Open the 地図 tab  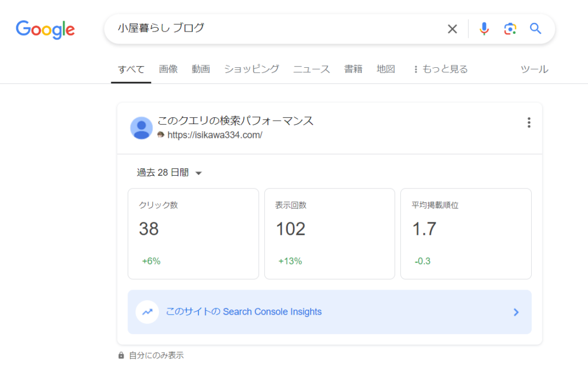point(385,69)
